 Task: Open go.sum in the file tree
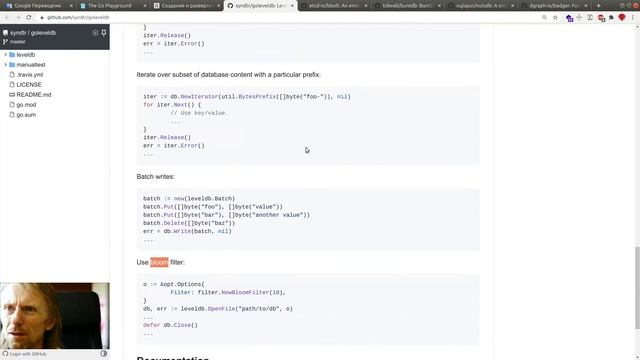coord(26,115)
